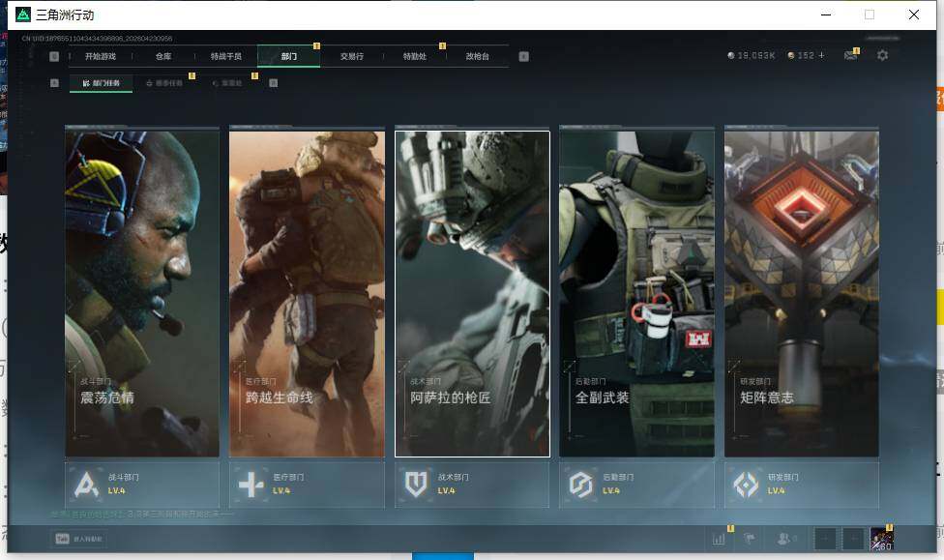The image size is (944, 560).
Task: Open the 矩阵意志 research department card
Action: 802,293
